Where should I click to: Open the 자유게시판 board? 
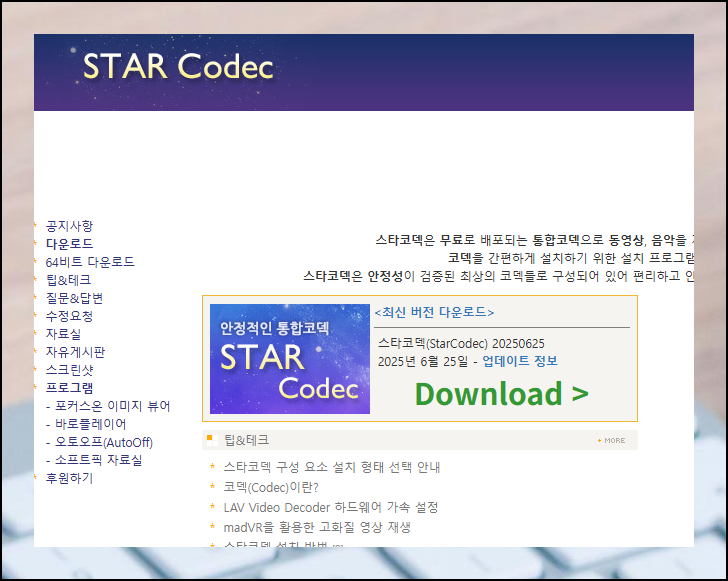pos(75,352)
